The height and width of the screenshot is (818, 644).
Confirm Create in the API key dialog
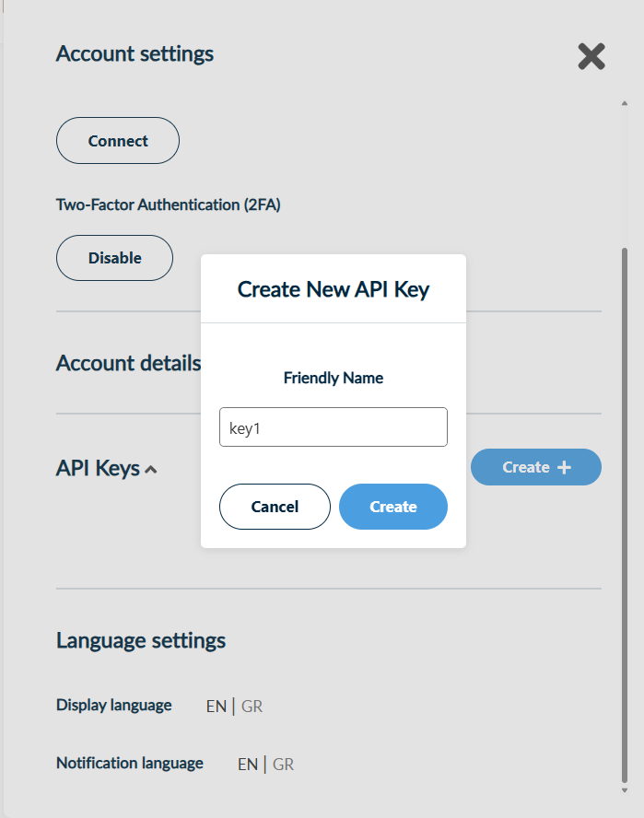[393, 507]
